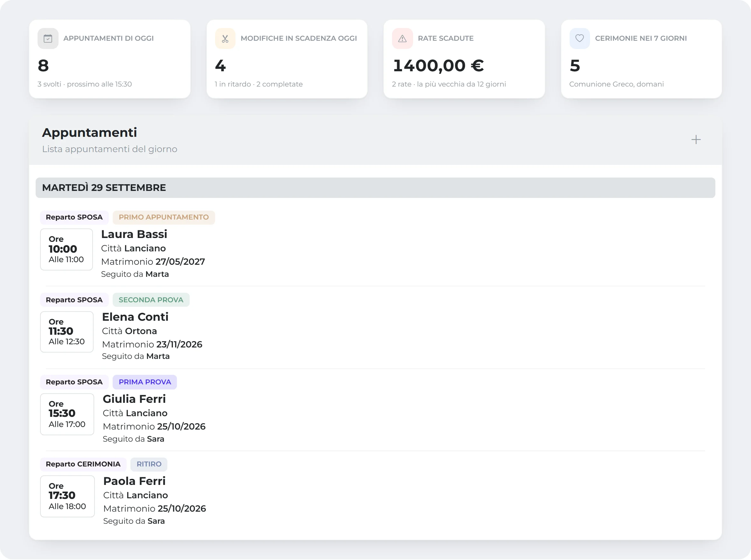Click 'Seguito da Sara' under Giulia Ferri
The width and height of the screenshot is (751, 560).
coord(134,439)
